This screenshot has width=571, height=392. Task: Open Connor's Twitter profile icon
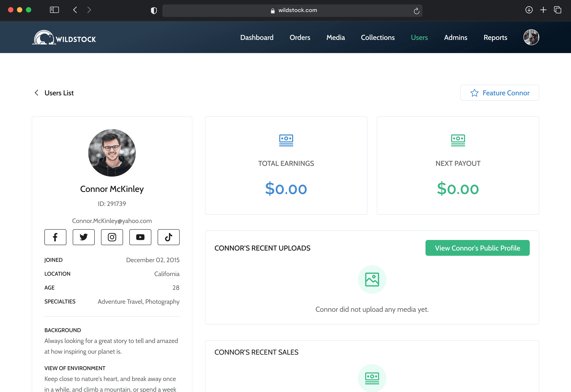(84, 237)
